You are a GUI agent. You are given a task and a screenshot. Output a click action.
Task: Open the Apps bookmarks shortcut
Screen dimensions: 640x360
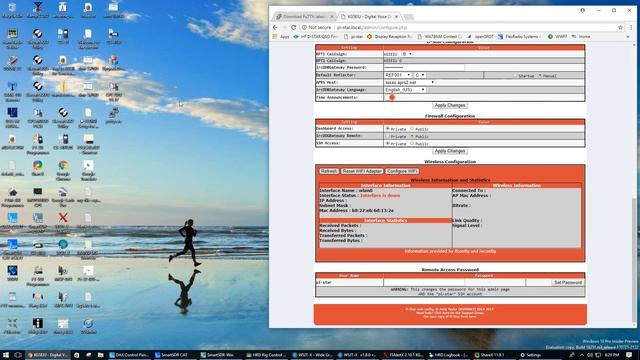[281, 37]
